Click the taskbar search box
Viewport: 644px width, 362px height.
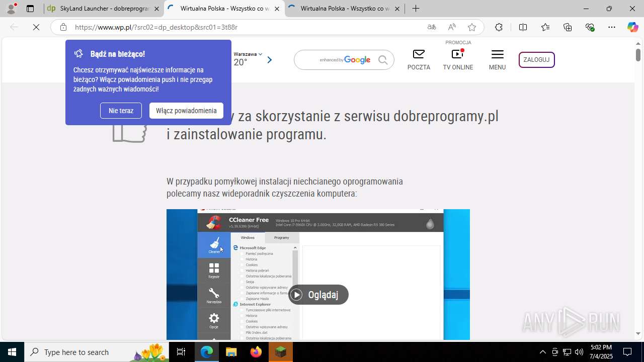pyautogui.click(x=96, y=352)
